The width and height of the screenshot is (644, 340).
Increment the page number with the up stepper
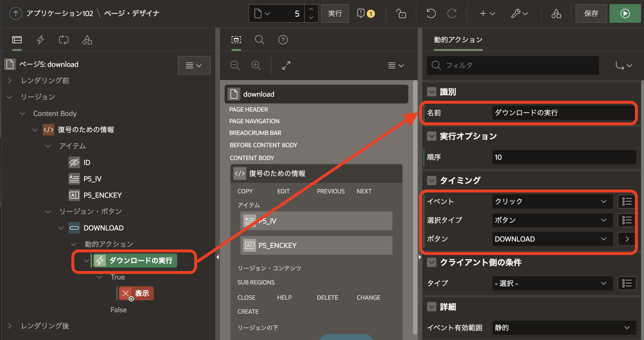(x=311, y=9)
